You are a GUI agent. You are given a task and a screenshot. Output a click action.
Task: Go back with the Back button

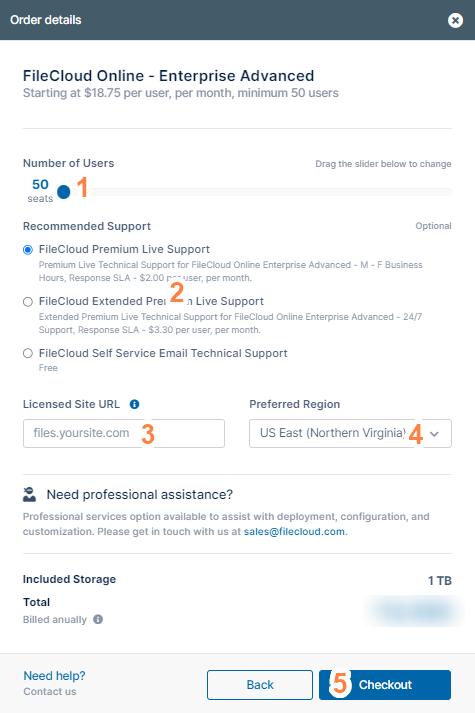(260, 685)
